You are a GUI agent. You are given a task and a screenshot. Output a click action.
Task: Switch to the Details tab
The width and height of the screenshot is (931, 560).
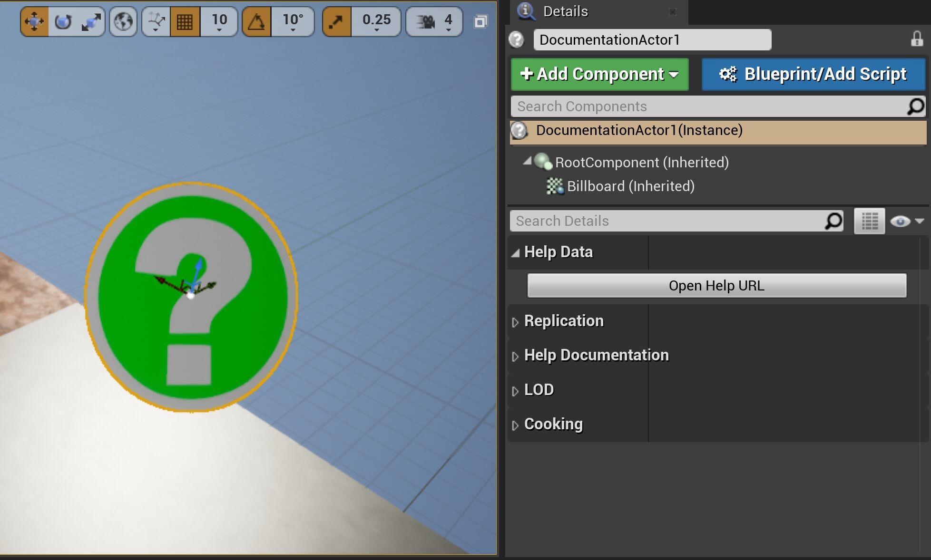coord(565,11)
